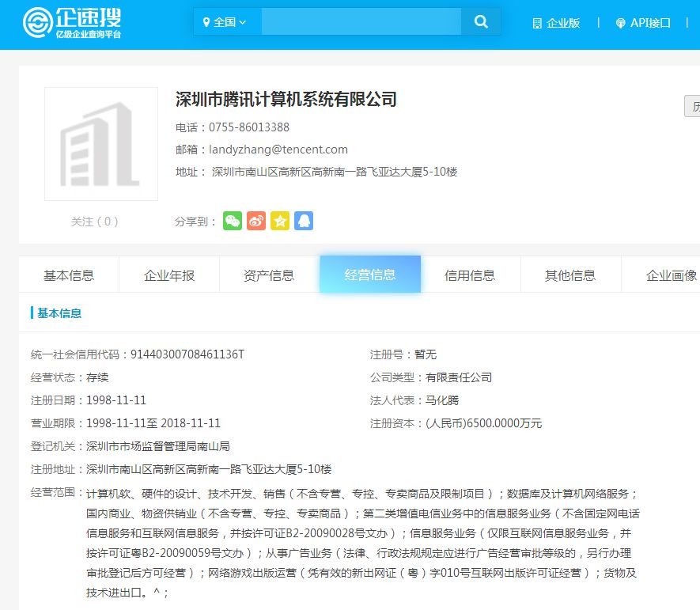Click the 企业版 icon in top bar
The height and width of the screenshot is (610, 700).
[x=536, y=23]
